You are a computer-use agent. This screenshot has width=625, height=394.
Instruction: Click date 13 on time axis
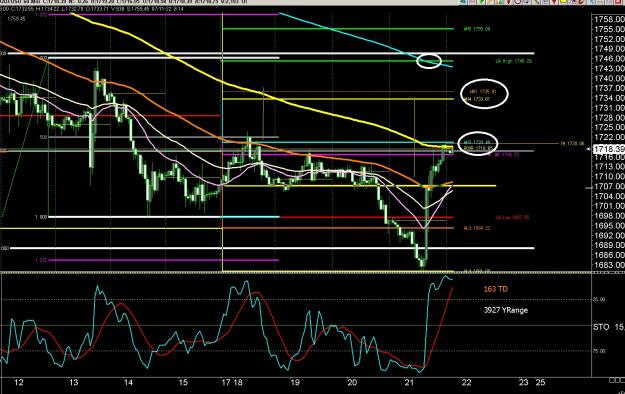point(73,382)
